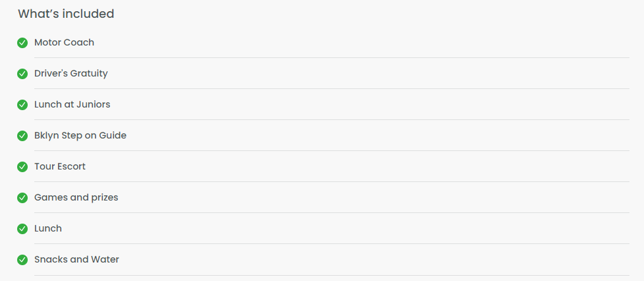644x281 pixels.
Task: Select the Motor Coach text item
Action: 64,42
